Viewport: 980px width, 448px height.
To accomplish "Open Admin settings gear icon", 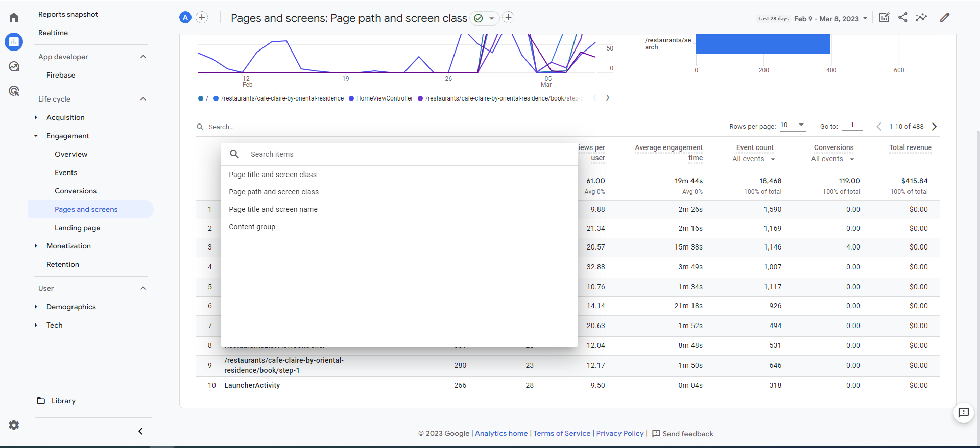I will coord(14,425).
